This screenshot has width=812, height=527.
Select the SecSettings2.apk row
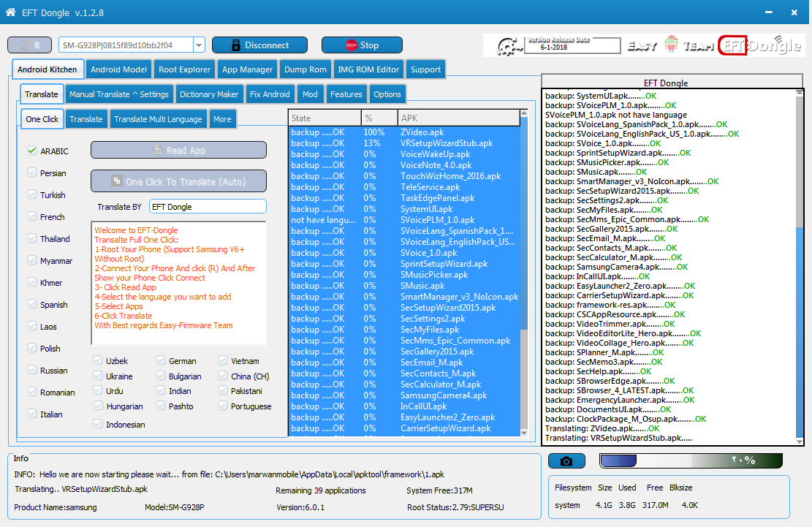[404, 319]
